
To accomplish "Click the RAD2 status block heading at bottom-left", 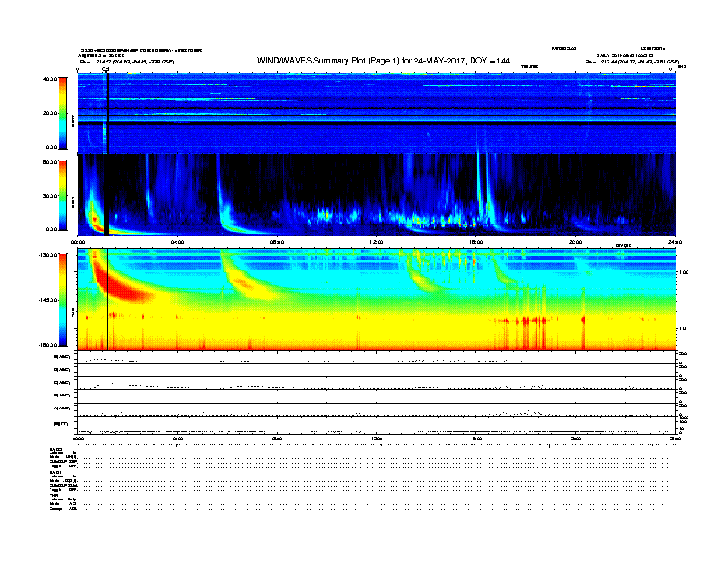I will click(55, 450).
